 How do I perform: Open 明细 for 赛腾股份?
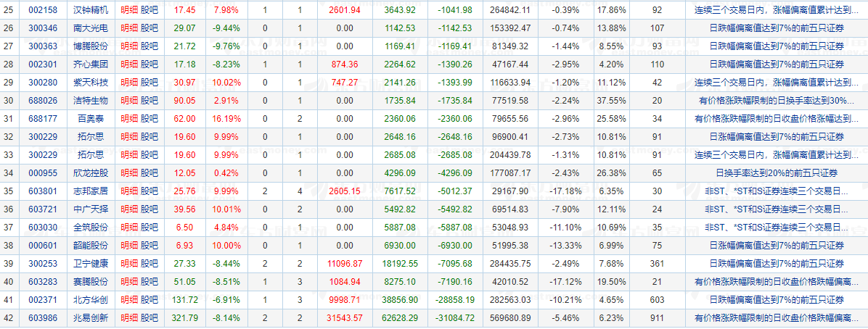tap(129, 281)
